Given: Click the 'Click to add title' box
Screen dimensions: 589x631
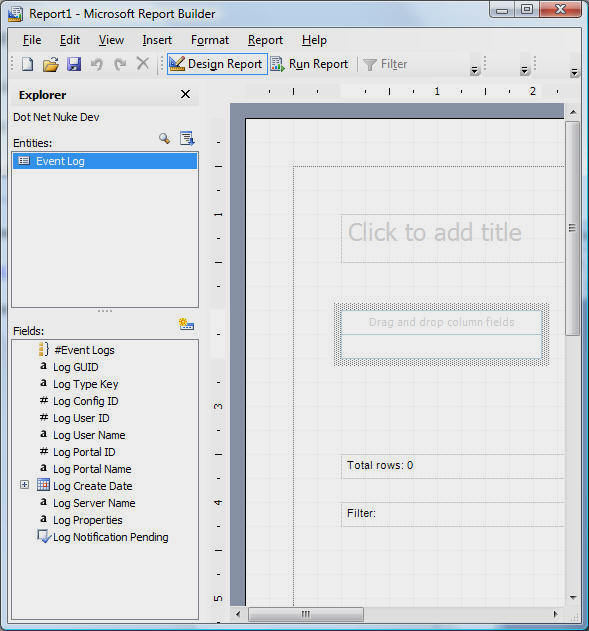Looking at the screenshot, I should [453, 239].
